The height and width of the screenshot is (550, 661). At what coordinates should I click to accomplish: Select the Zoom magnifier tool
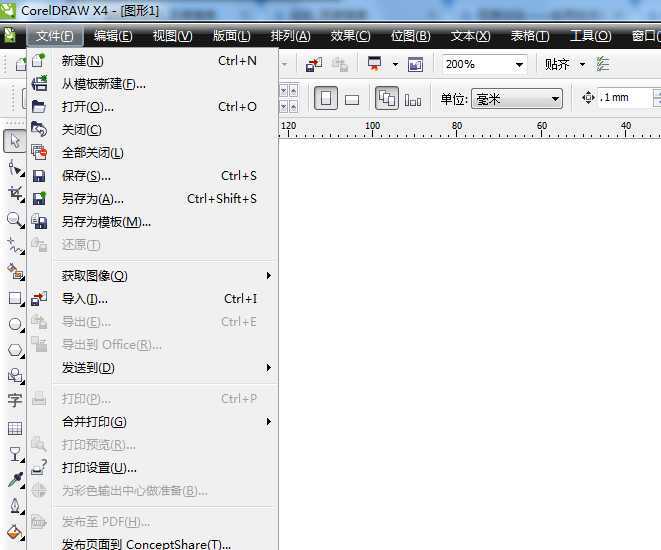point(15,220)
